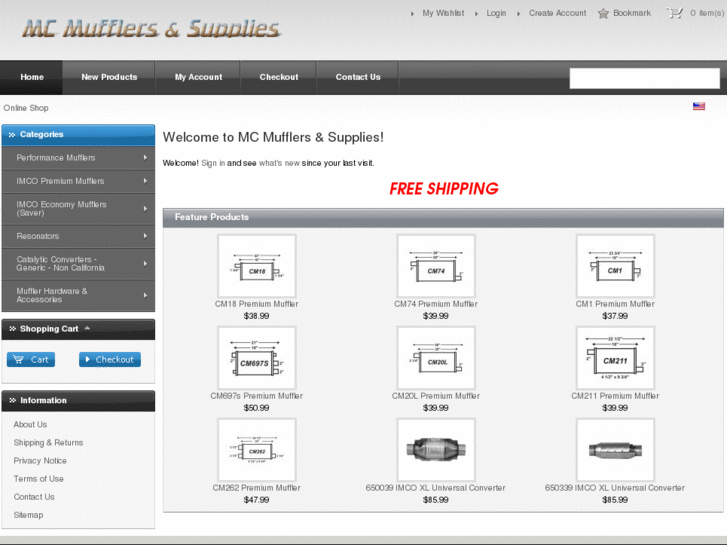The height and width of the screenshot is (545, 727).
Task: Expand the Resonators category
Action: coord(78,236)
